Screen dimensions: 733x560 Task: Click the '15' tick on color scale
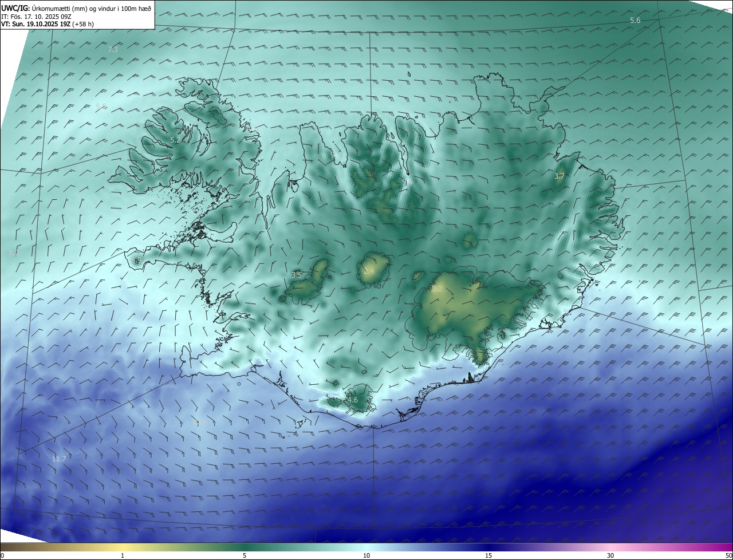click(488, 555)
